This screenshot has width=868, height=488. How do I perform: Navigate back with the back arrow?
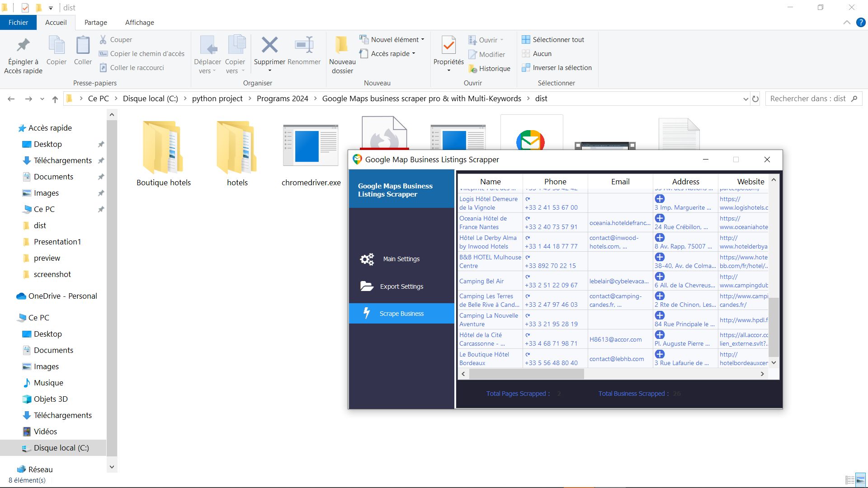point(11,99)
